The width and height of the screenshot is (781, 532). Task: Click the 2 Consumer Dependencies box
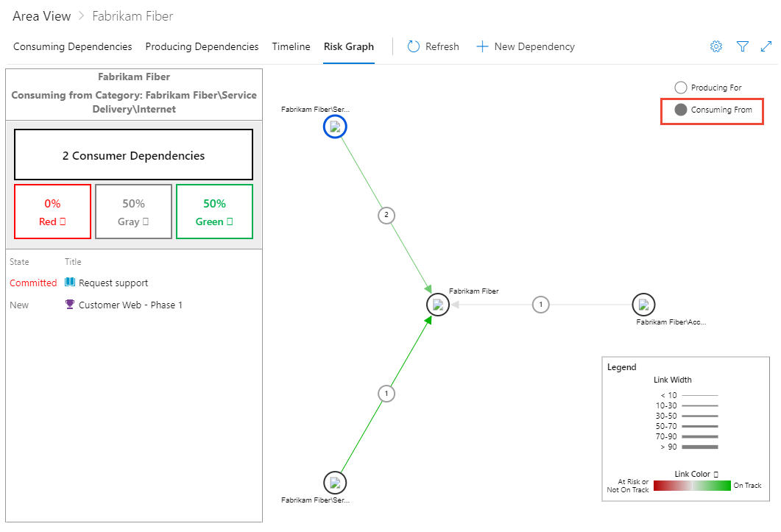coord(133,154)
